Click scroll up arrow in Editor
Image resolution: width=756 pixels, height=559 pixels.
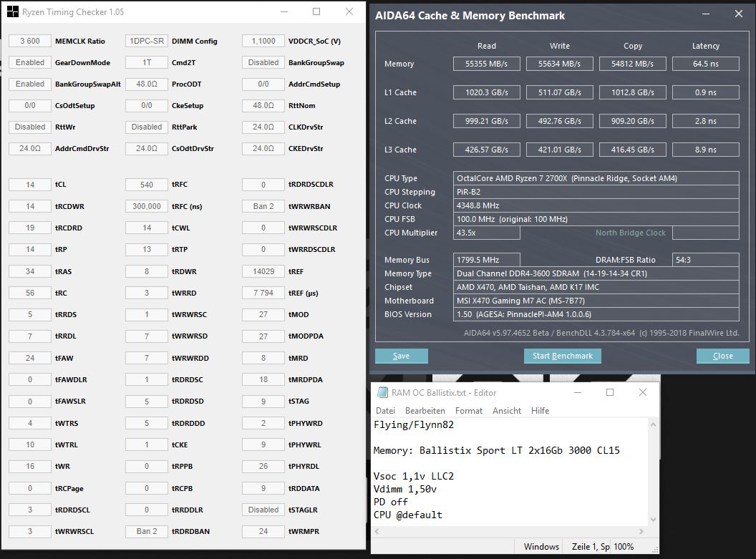654,424
